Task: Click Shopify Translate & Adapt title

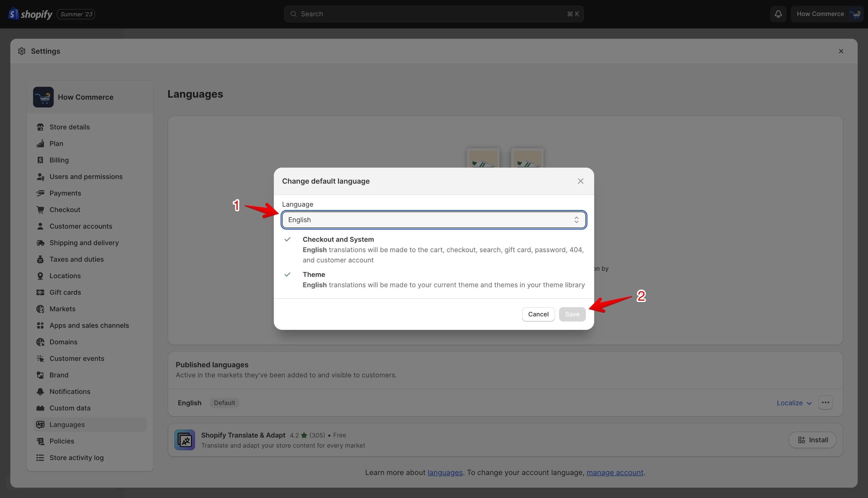Action: (x=243, y=435)
